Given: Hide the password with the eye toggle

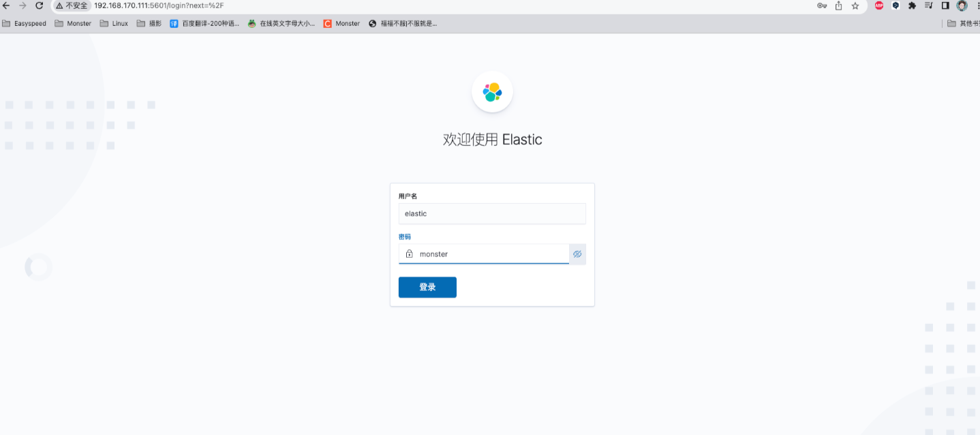Looking at the screenshot, I should coord(577,254).
